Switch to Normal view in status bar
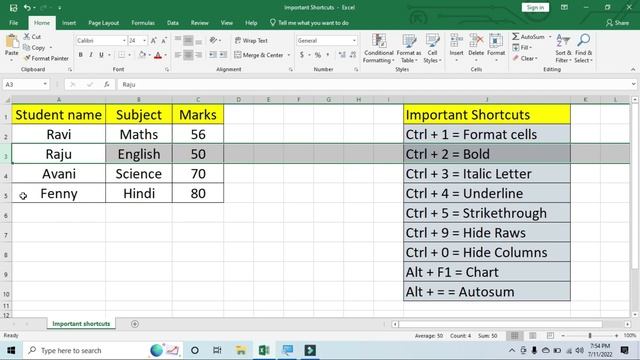The image size is (640, 360). tap(515, 336)
